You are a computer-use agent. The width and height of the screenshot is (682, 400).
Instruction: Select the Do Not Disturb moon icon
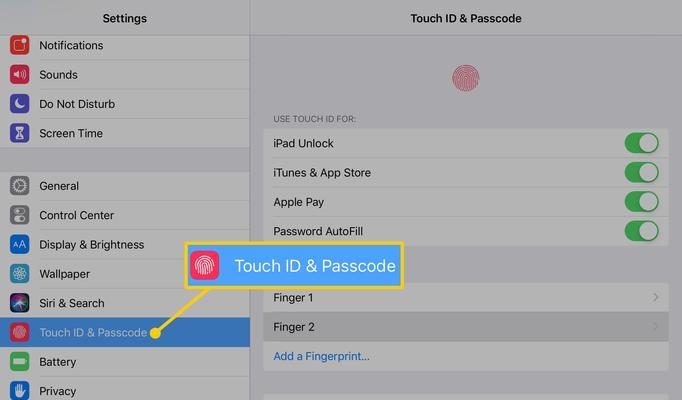[x=20, y=104]
